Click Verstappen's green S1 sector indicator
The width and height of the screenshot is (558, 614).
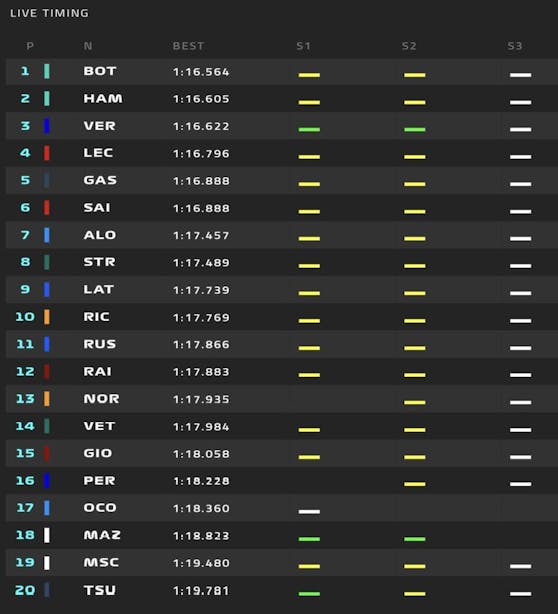tap(309, 129)
